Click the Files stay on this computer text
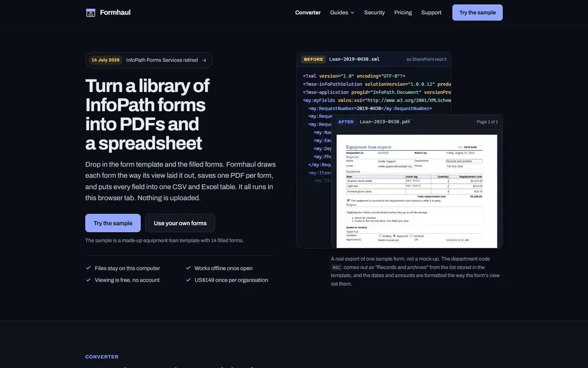 (x=127, y=268)
